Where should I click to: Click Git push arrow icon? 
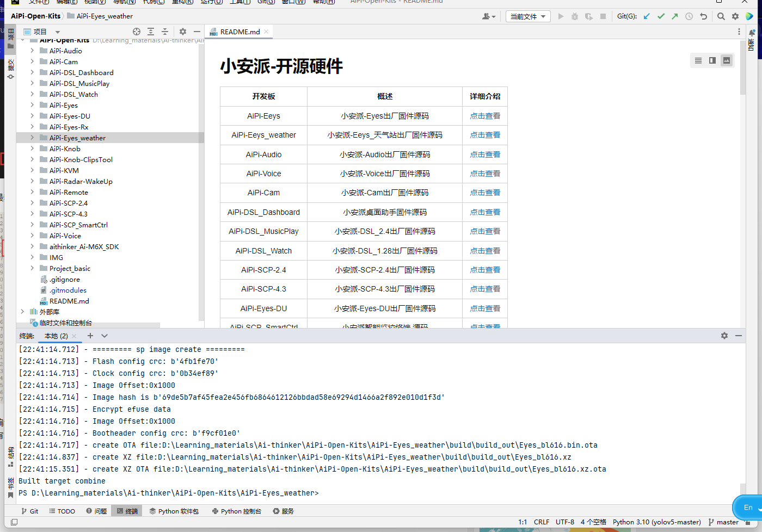click(x=675, y=16)
